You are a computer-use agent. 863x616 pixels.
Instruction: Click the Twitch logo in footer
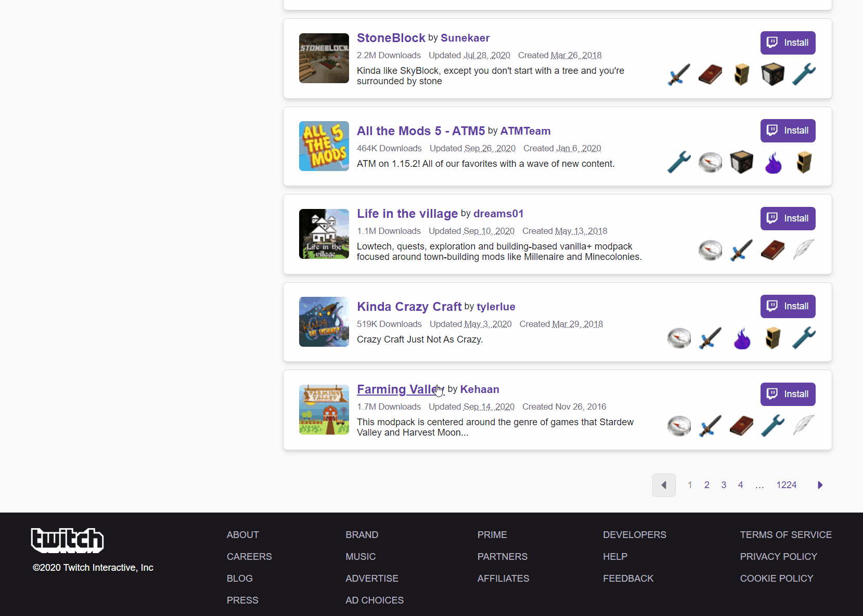(x=67, y=541)
